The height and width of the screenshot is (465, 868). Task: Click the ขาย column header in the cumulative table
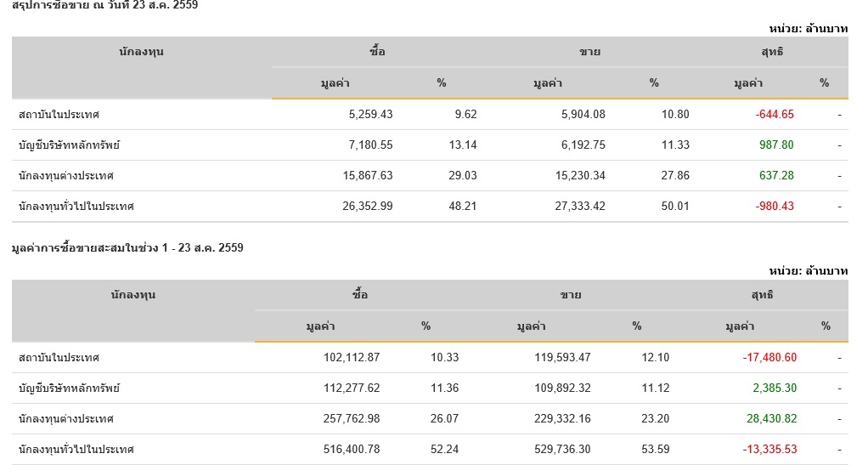pos(570,295)
